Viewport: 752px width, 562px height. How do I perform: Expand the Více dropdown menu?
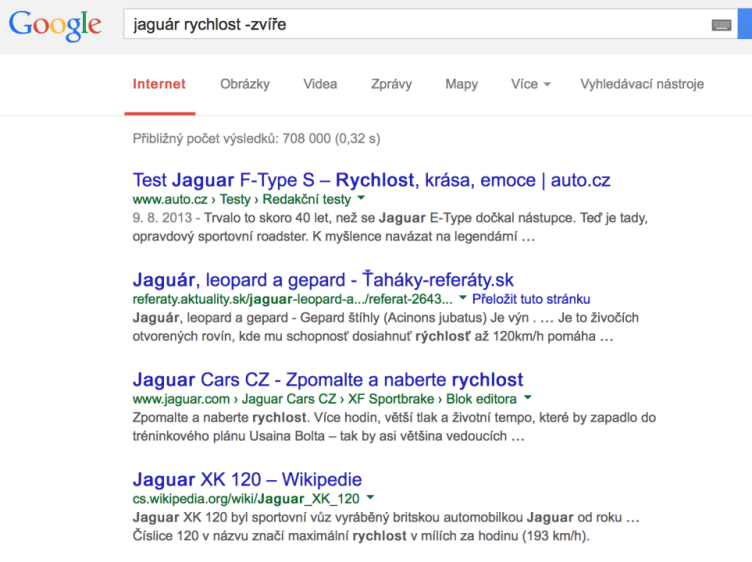[530, 84]
